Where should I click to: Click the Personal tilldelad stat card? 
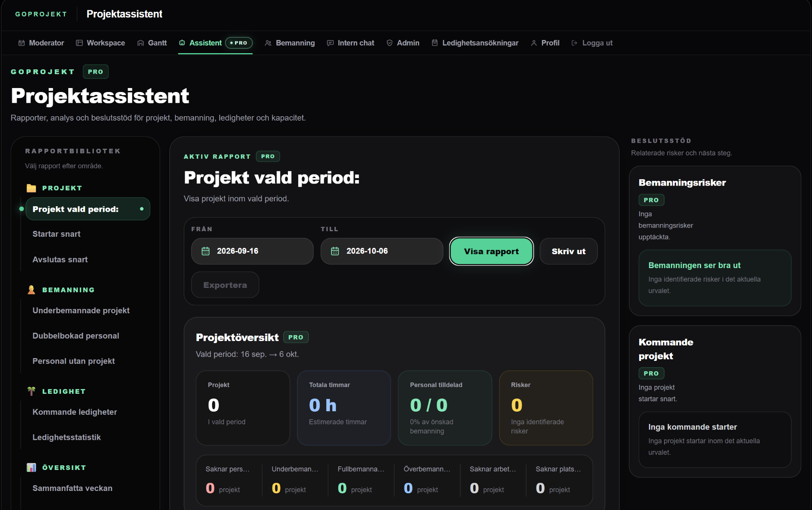445,408
